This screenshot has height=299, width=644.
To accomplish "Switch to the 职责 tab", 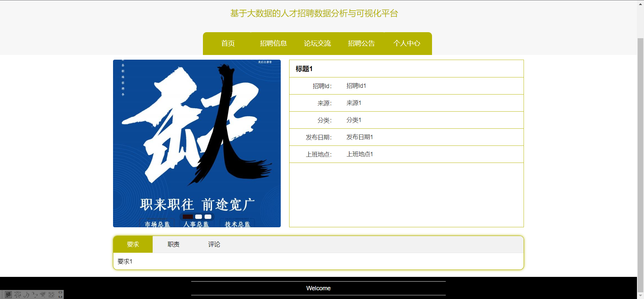I will coord(173,244).
